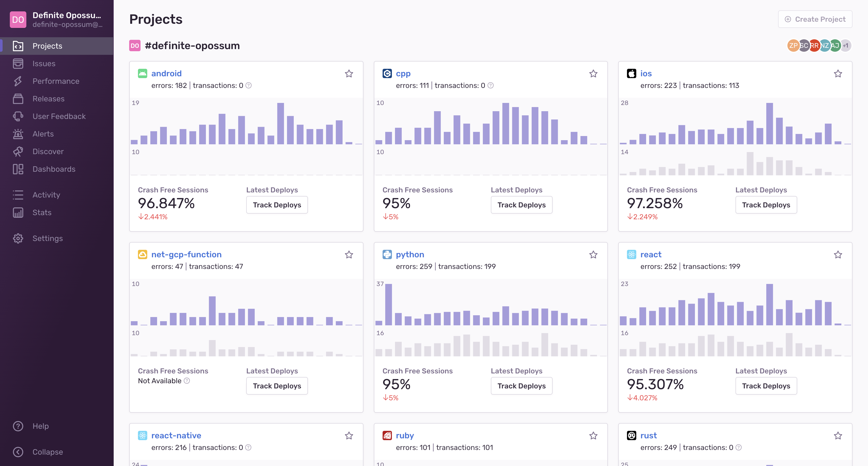
Task: Open the Discover telescope icon
Action: tap(18, 151)
